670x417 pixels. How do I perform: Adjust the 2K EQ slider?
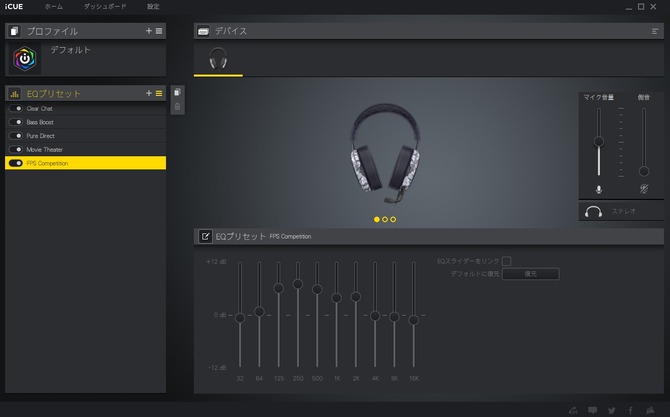(356, 297)
